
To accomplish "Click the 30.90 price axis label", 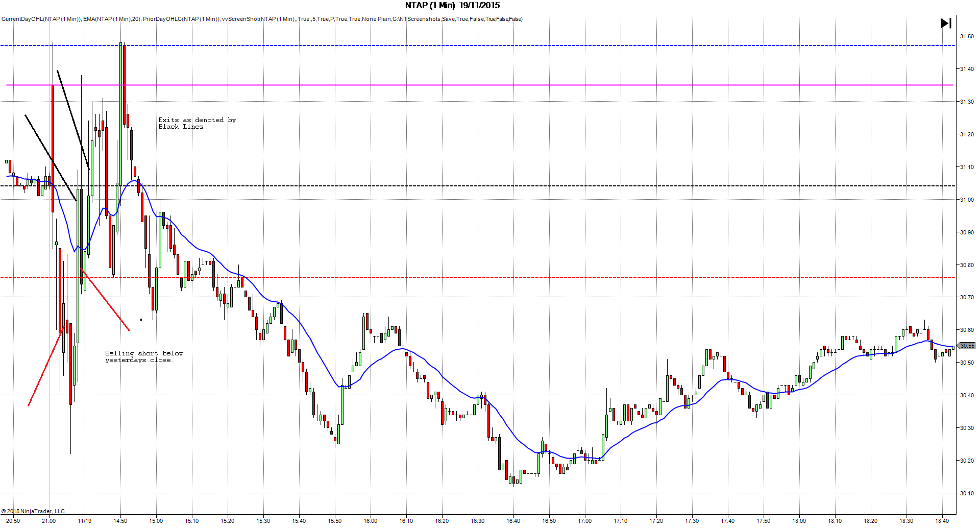I will coord(967,232).
